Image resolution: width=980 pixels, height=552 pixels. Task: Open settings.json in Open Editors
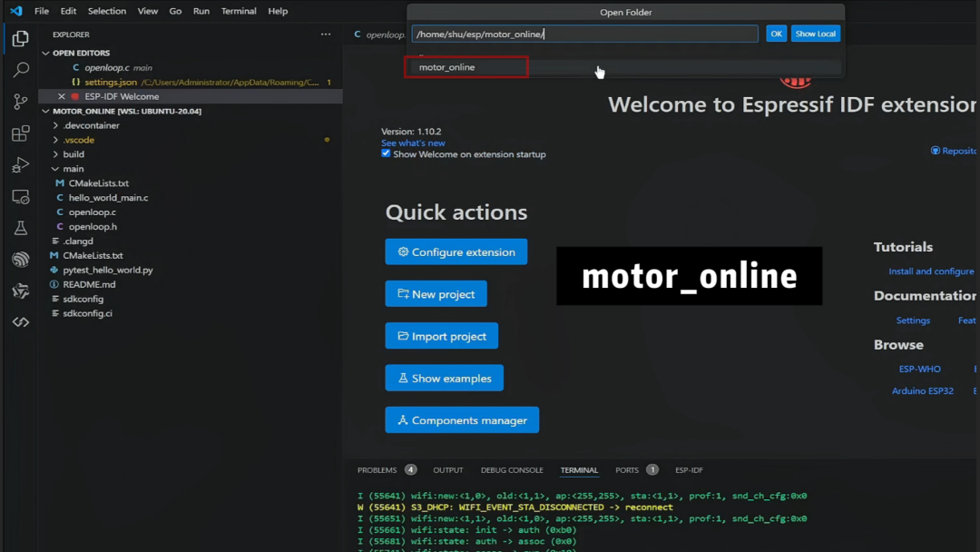pos(111,82)
